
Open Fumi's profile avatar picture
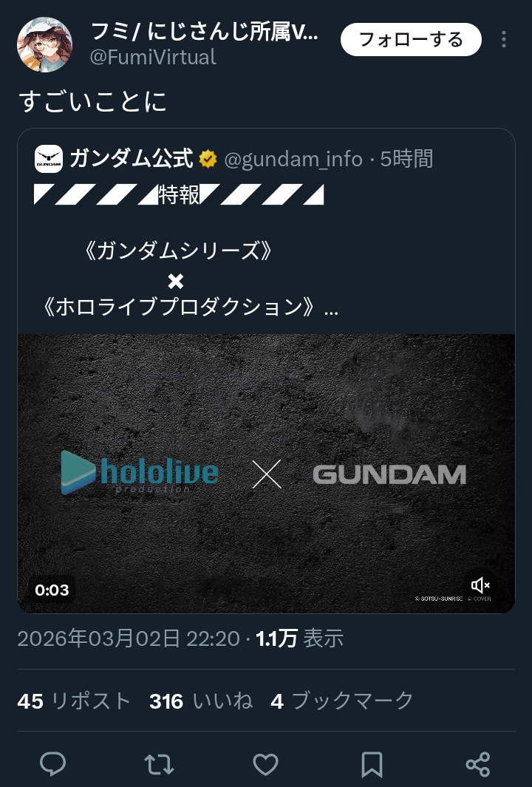pos(44,44)
